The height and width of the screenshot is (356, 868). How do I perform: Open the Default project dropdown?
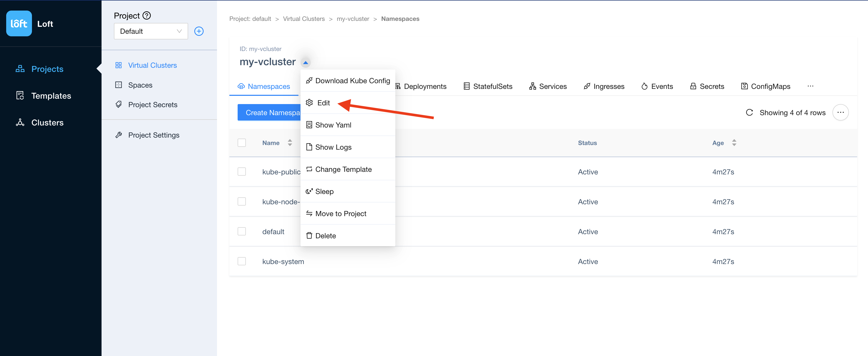151,31
